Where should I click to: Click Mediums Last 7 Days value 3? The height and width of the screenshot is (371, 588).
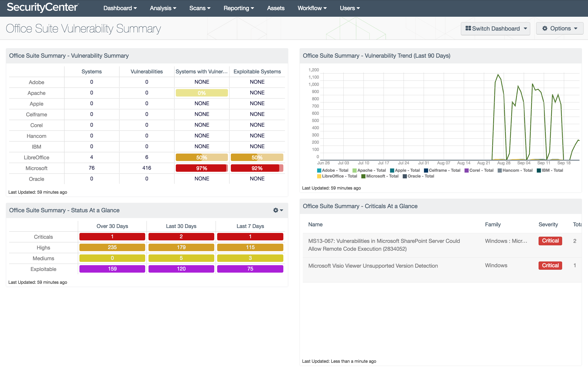(x=250, y=258)
